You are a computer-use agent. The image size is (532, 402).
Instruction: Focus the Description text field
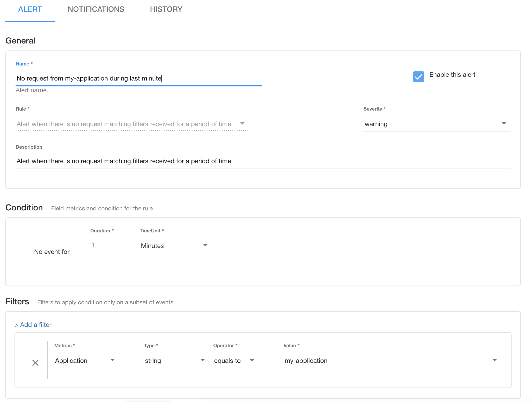point(263,161)
